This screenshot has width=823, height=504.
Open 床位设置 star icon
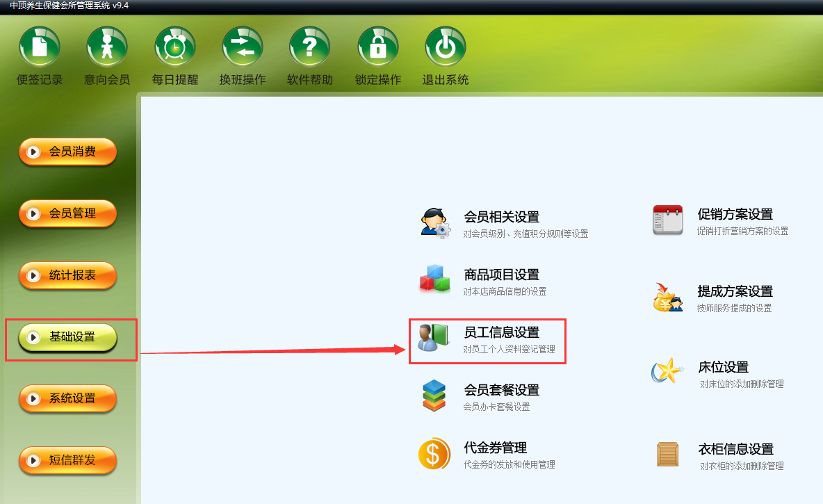667,371
